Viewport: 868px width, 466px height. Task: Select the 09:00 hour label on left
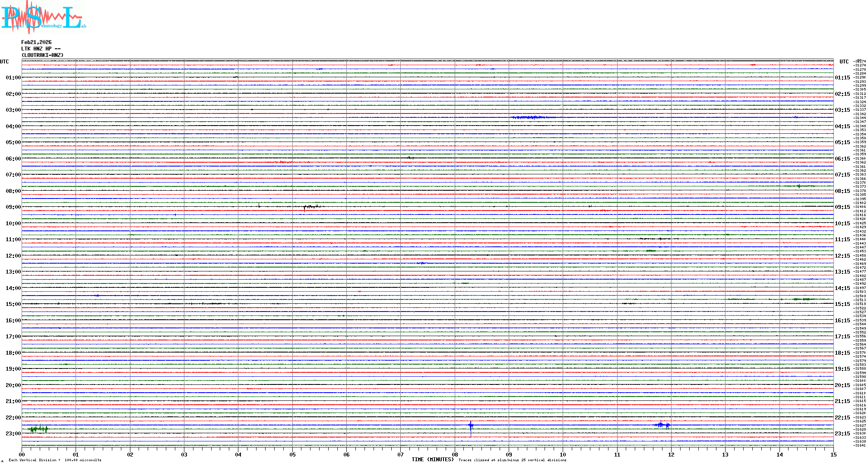[13, 207]
